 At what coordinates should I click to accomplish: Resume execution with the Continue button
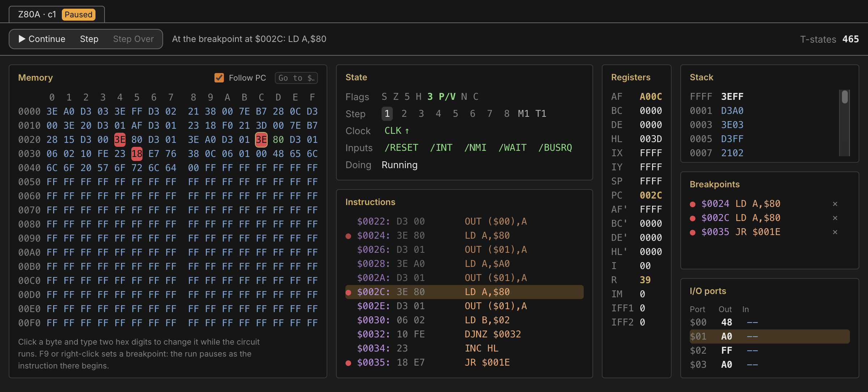point(42,39)
